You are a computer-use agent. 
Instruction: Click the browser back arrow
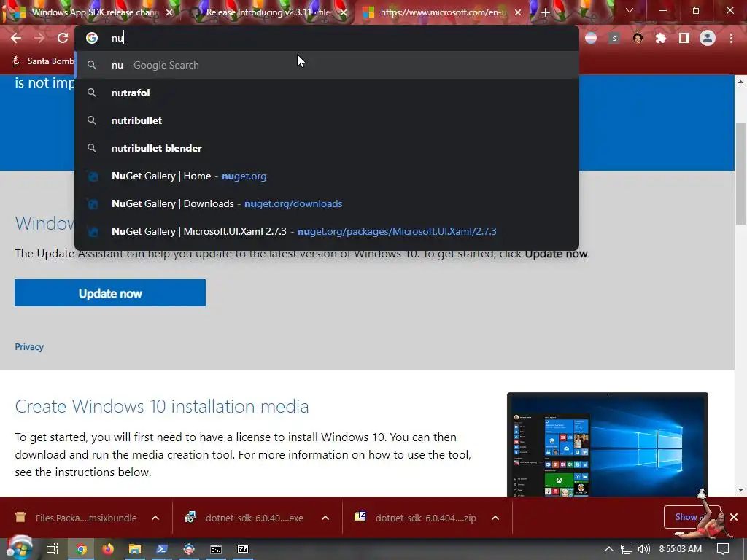(x=16, y=38)
